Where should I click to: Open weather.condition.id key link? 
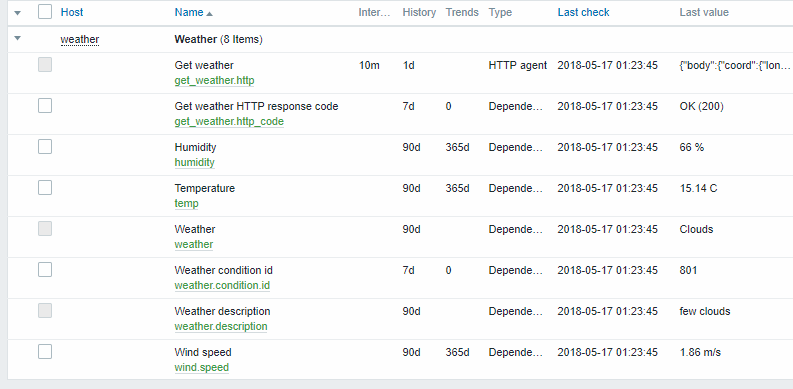tap(222, 285)
